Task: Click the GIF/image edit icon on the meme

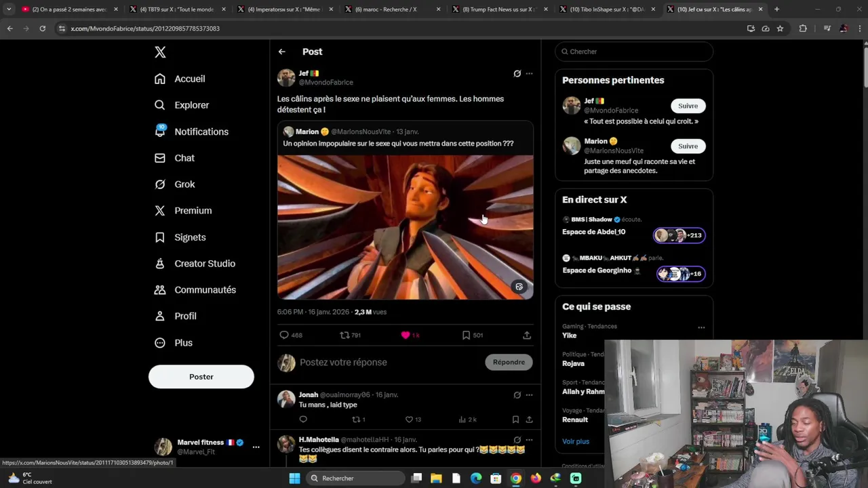Action: tap(519, 287)
